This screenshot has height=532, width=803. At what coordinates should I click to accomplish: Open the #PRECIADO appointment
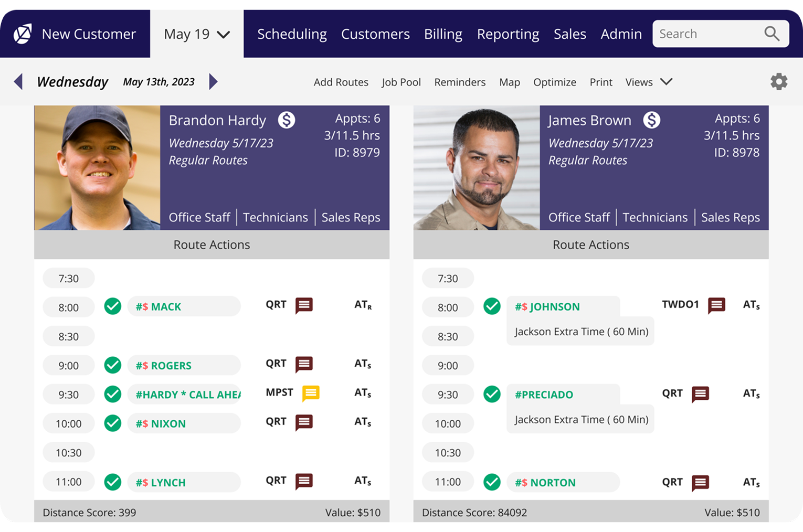point(563,395)
